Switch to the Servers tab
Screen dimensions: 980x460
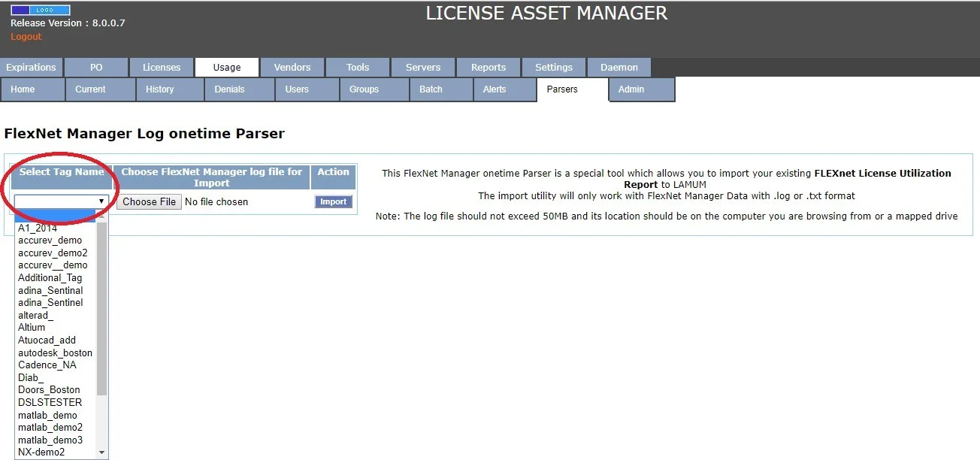tap(423, 68)
